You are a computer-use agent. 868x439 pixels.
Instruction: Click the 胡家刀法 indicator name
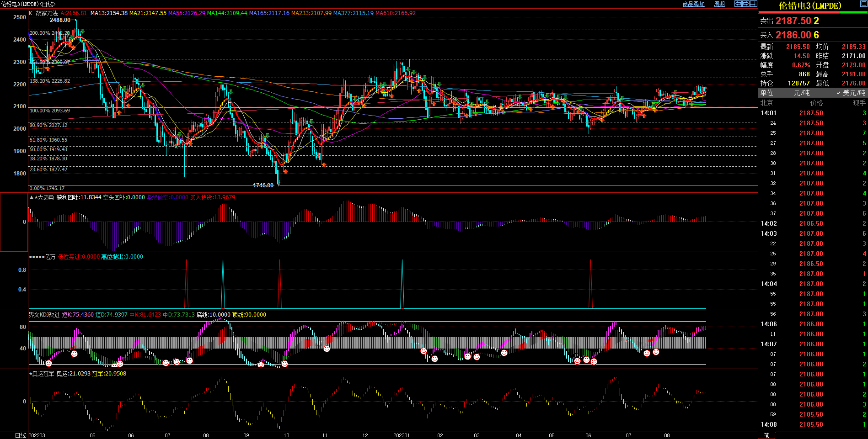[x=47, y=13]
